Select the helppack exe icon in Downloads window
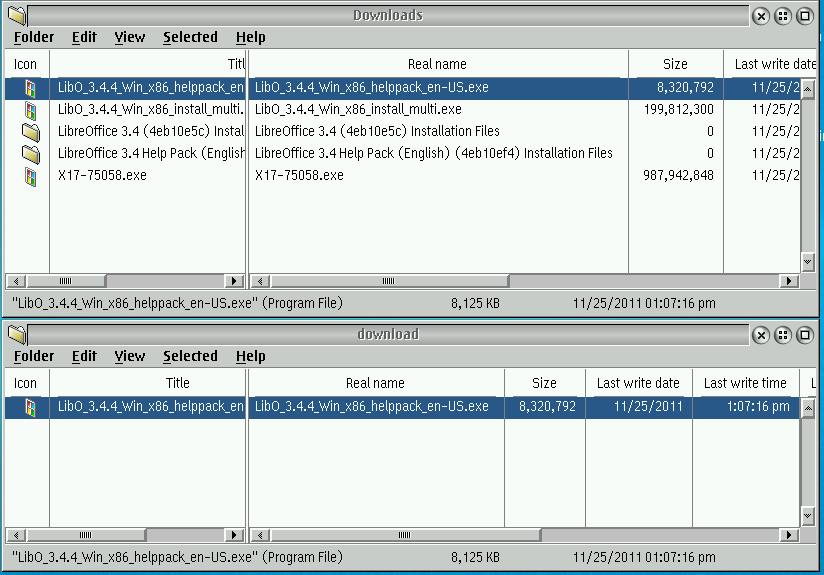824x575 pixels. [x=30, y=88]
